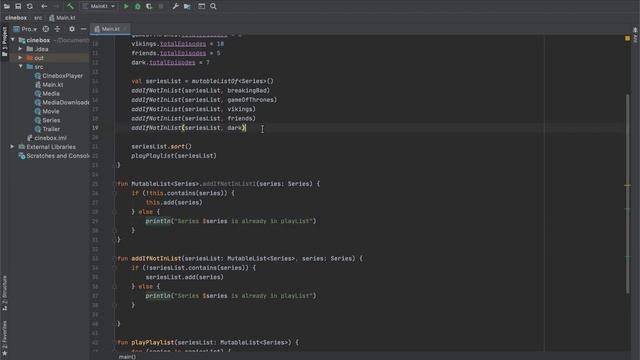Open file using the toolbar folder icon
This screenshot has width=640, height=360.
pos(7,6)
